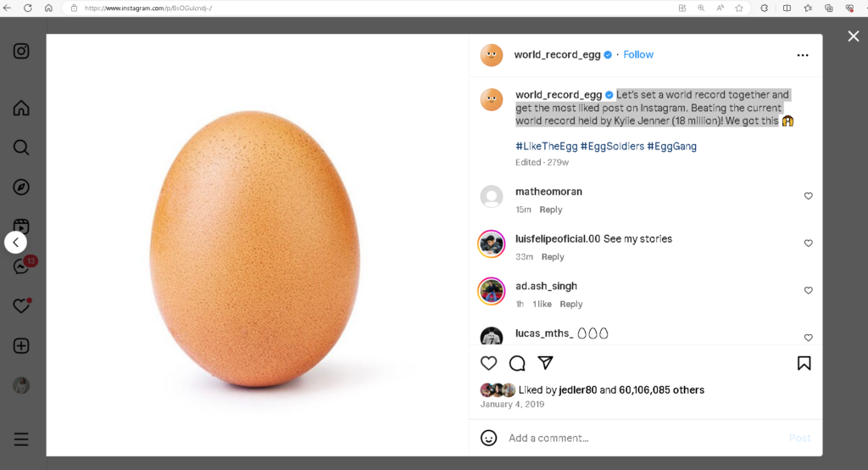Open the Explore compass icon
The width and height of the screenshot is (868, 470).
[21, 187]
